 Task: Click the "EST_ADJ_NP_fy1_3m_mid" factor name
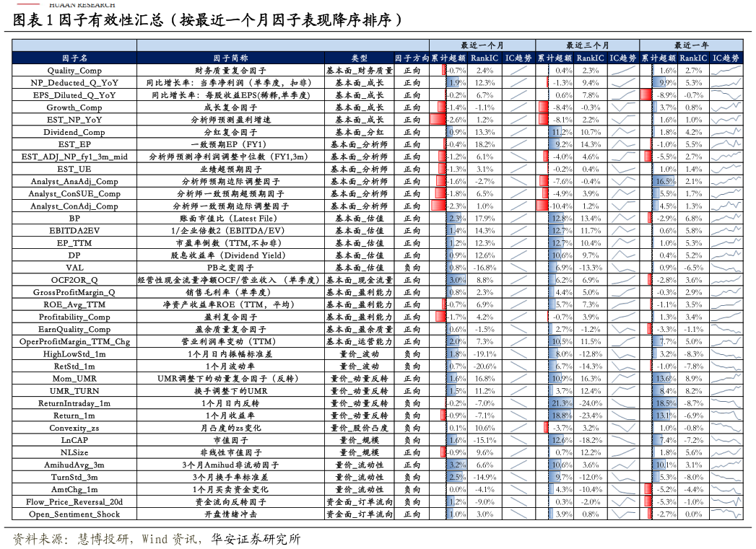coord(74,157)
